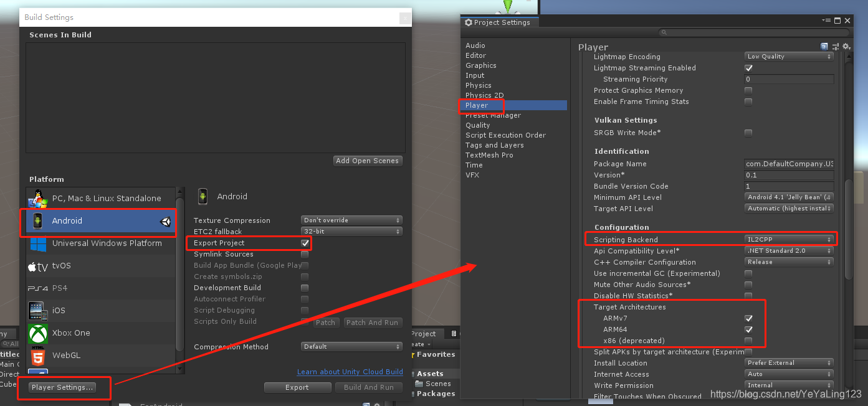Open the Compression Method dropdown
This screenshot has height=406, width=868.
click(351, 347)
